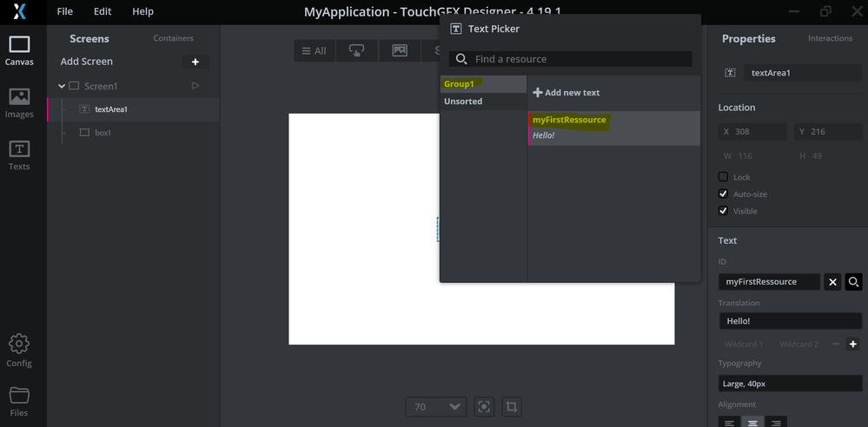The height and width of the screenshot is (427, 868).
Task: Clear the text ID with X button
Action: 832,282
